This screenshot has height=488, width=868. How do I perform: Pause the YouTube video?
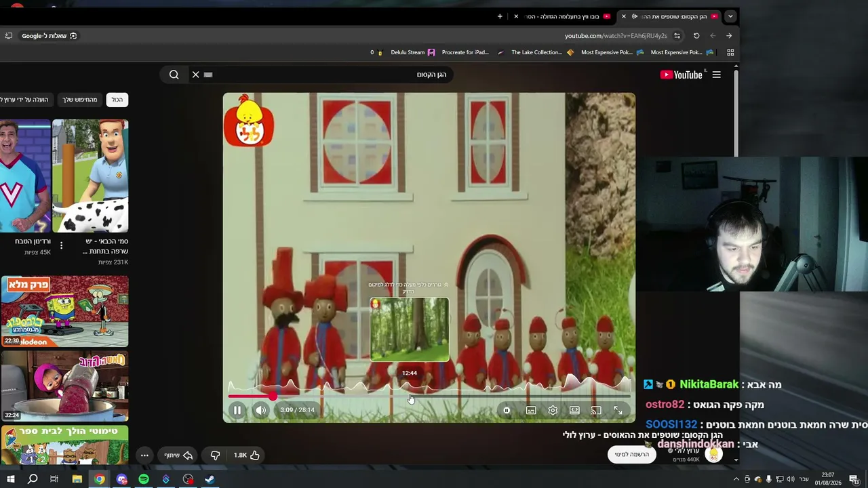click(237, 410)
